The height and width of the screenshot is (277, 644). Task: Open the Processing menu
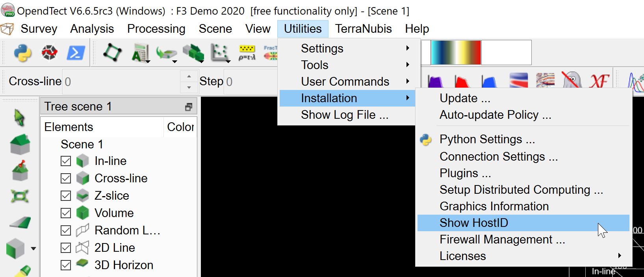click(156, 29)
